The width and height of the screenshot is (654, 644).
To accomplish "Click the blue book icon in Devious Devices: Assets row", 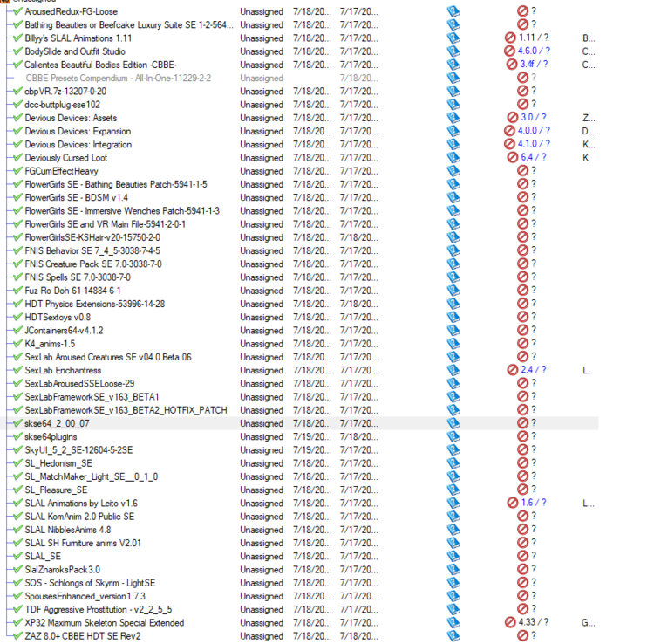I will click(x=453, y=118).
